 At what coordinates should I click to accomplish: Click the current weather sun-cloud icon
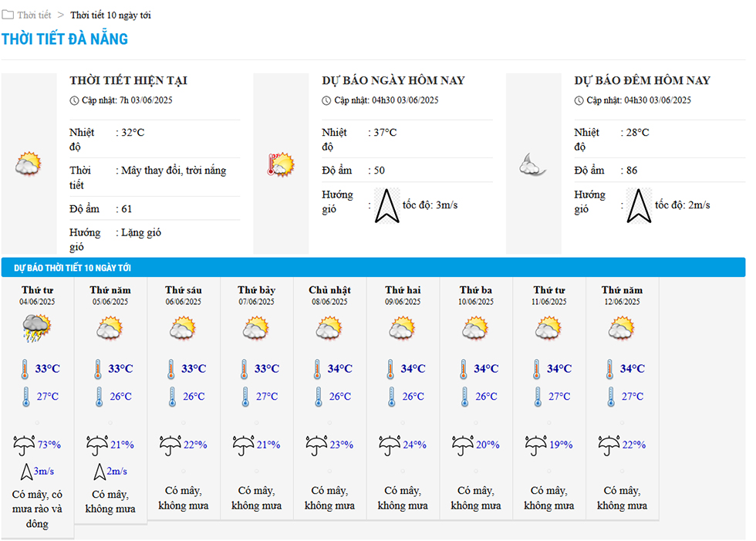point(29,164)
